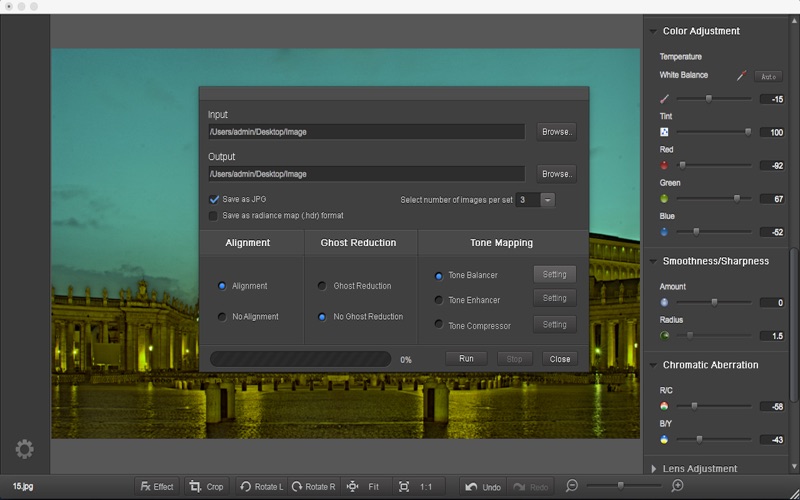Select the Tone Compressor radio button
The width and height of the screenshot is (800, 500).
[x=438, y=324]
